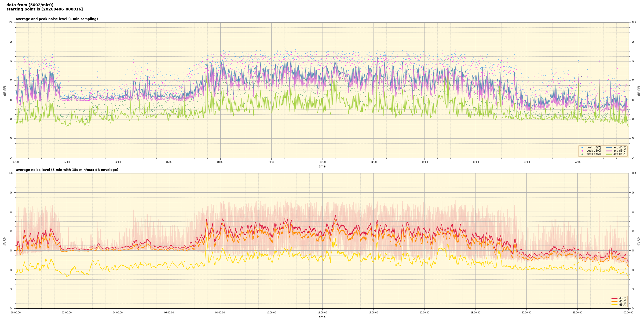Click the orange dB(C) swatch in bottom legend
This screenshot has height=322, width=644.
click(x=614, y=301)
